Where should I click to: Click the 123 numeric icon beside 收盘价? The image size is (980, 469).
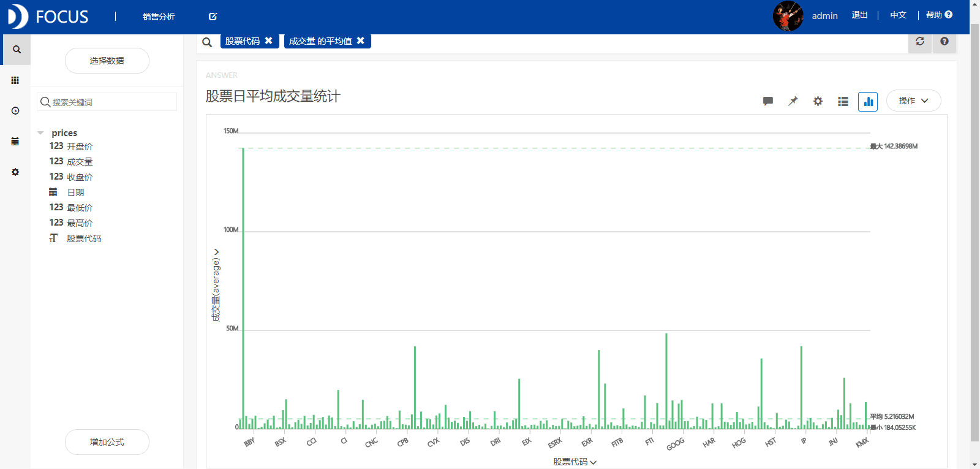click(x=56, y=177)
